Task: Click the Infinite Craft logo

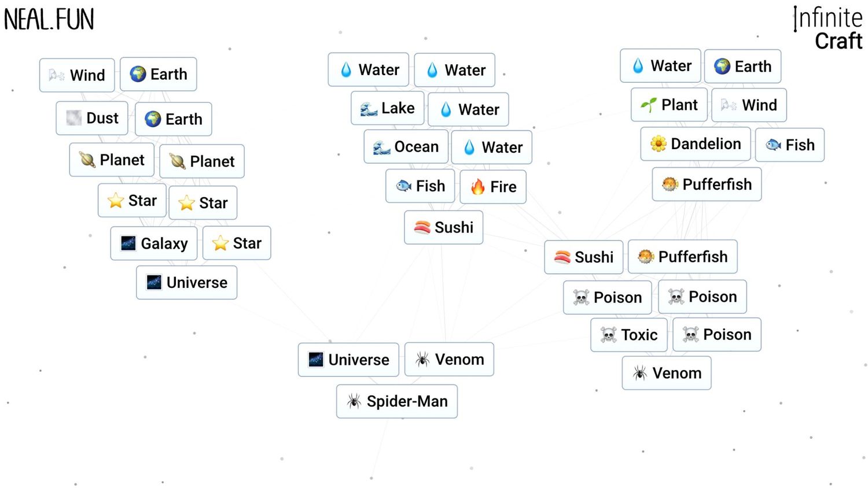Action: [828, 28]
